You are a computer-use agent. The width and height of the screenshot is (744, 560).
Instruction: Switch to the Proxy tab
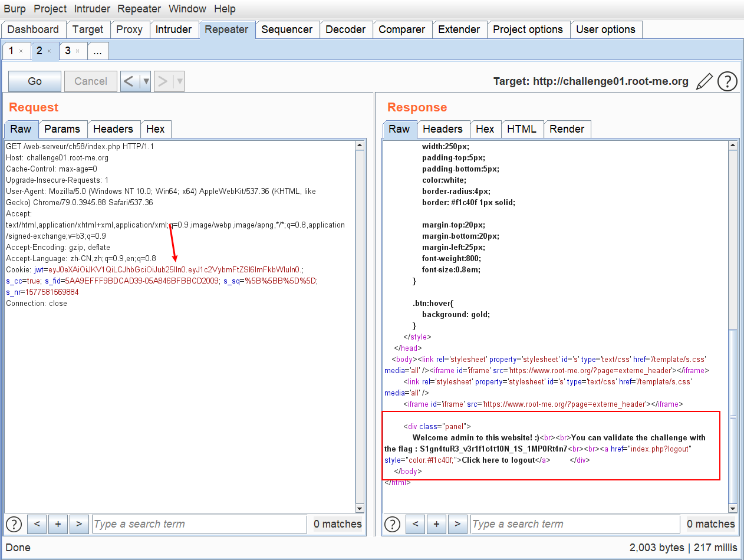point(129,29)
